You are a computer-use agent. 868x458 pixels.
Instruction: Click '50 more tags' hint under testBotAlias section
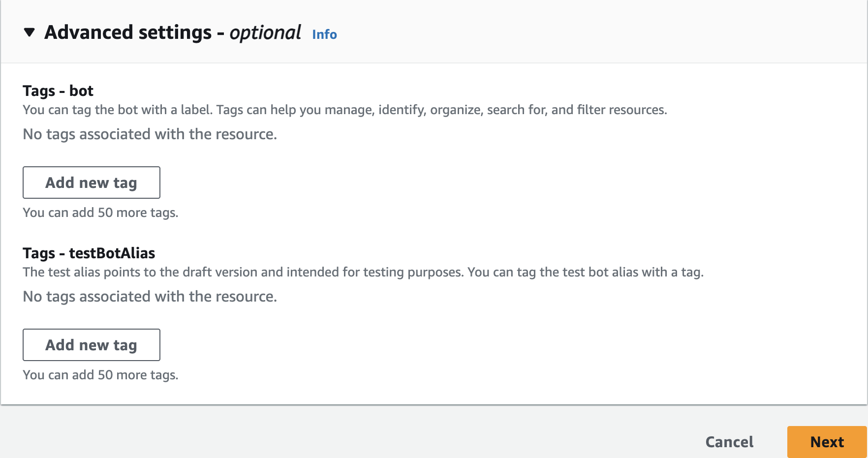pyautogui.click(x=100, y=375)
